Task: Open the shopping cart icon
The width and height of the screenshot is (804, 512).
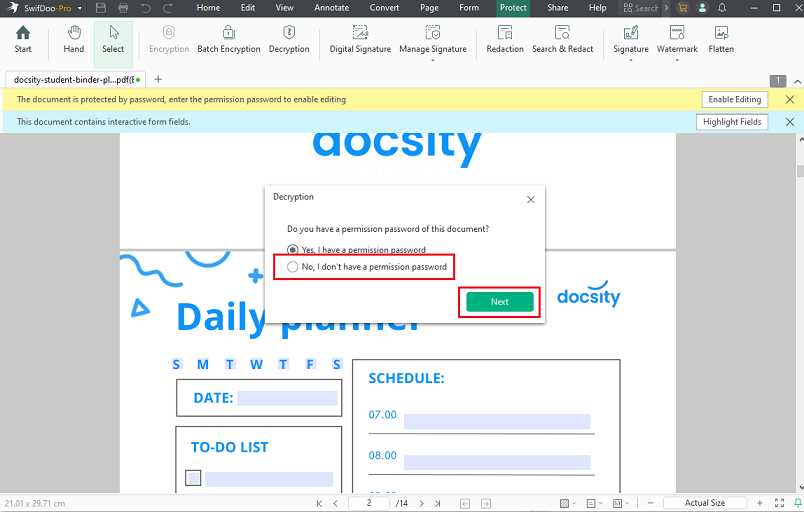Action: tap(682, 8)
